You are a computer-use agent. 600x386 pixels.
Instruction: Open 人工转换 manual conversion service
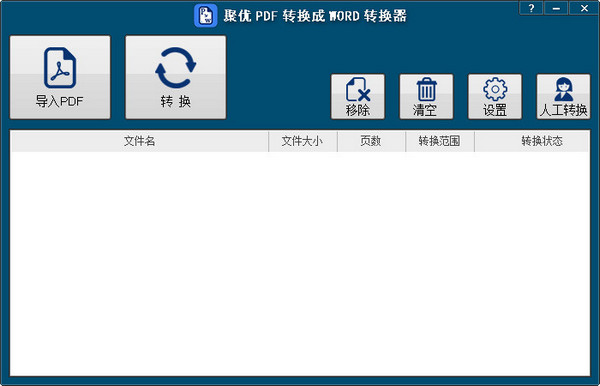click(563, 96)
